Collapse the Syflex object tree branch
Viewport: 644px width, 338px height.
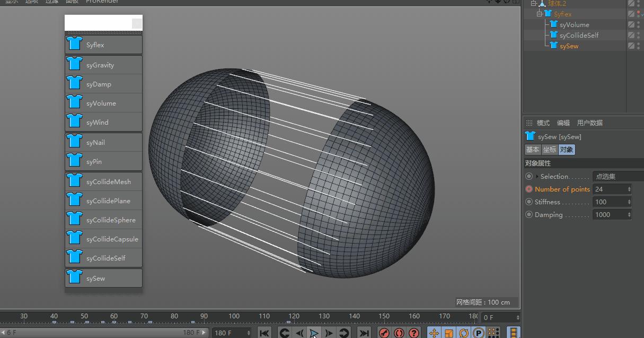(x=539, y=14)
